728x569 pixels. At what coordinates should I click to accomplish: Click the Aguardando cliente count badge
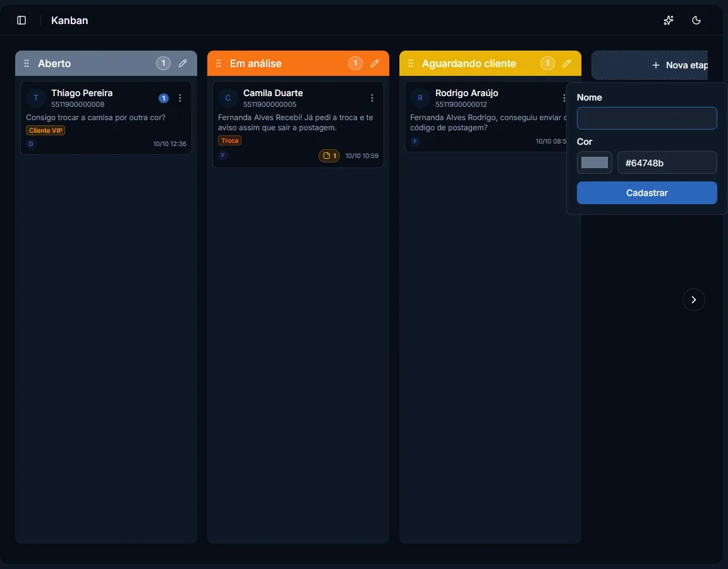point(547,63)
